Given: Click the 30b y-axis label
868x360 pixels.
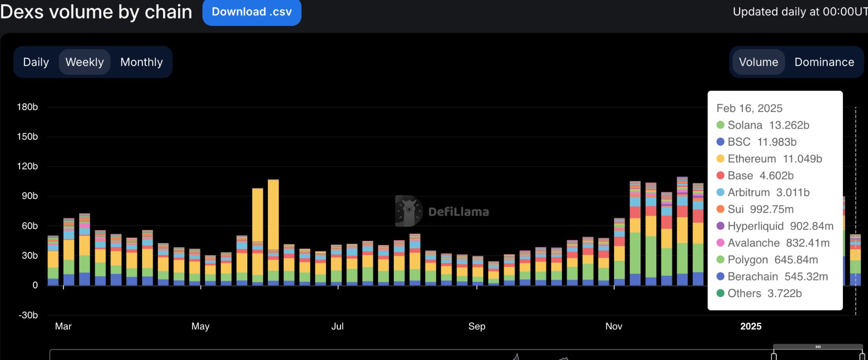Looking at the screenshot, I should point(30,255).
